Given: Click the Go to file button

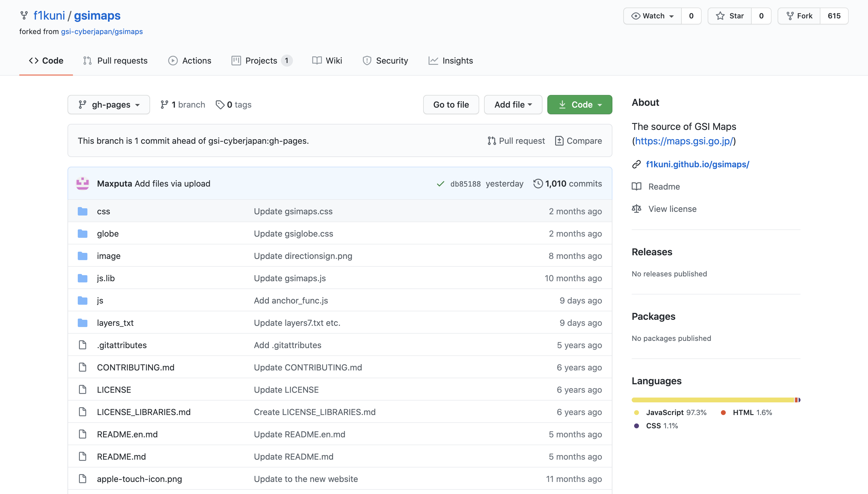Looking at the screenshot, I should (451, 105).
